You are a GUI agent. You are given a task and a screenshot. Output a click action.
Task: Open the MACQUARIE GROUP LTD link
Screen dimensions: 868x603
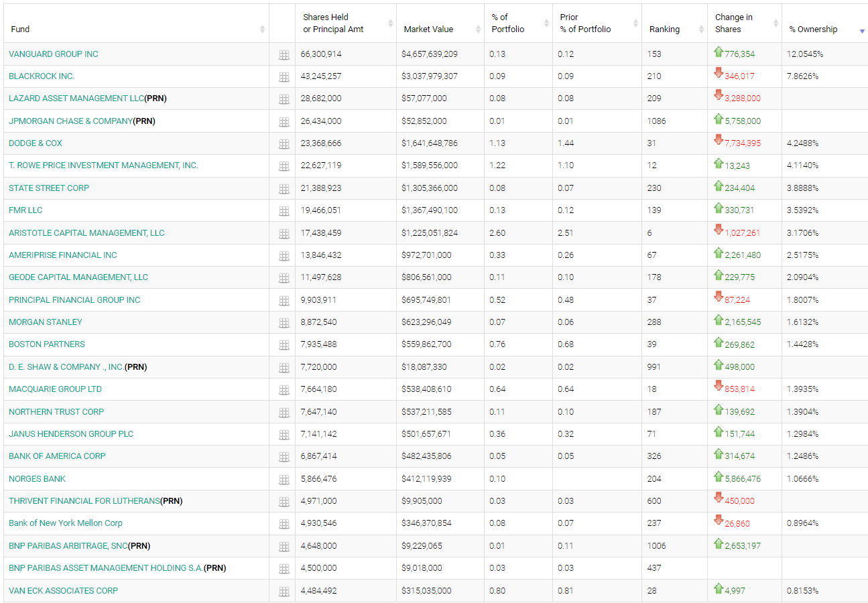coord(55,389)
